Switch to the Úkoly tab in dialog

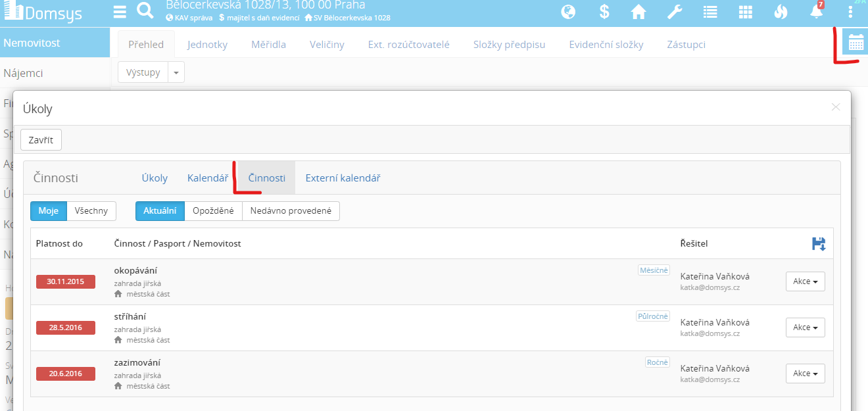click(x=155, y=178)
